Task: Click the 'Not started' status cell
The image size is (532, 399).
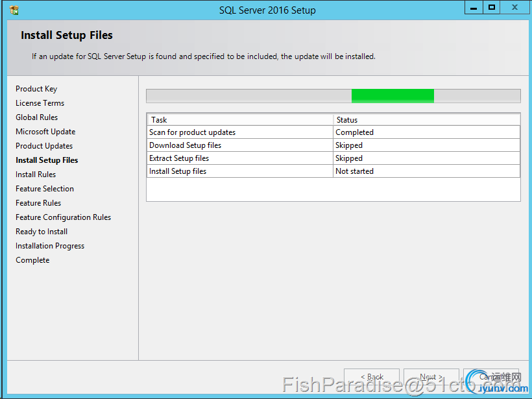Action: point(426,171)
